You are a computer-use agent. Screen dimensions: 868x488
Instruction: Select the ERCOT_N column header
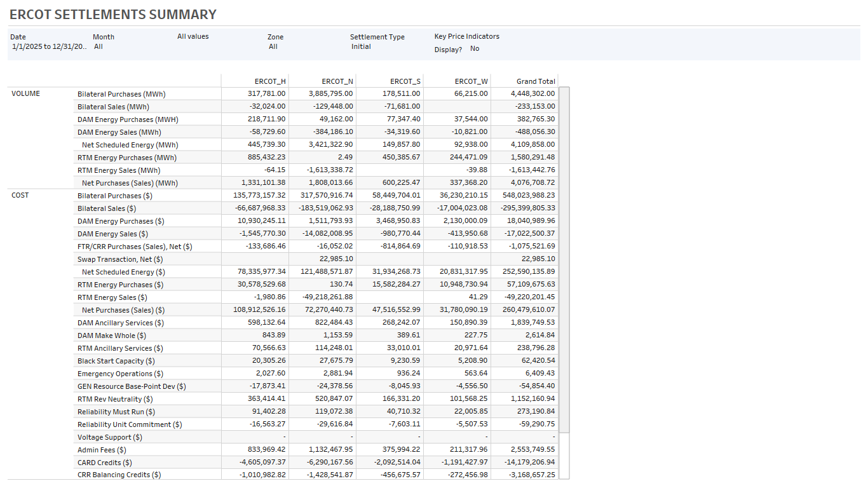click(339, 81)
